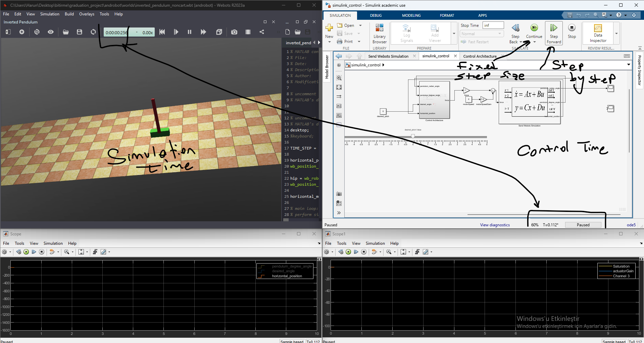Image resolution: width=644 pixels, height=343 pixels.
Task: Expand the Step Back options arrow
Action: click(x=521, y=42)
